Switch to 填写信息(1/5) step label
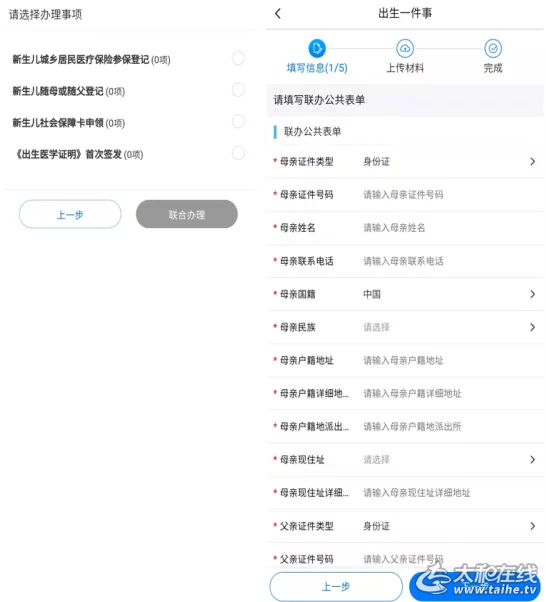546x602 pixels. pyautogui.click(x=317, y=68)
